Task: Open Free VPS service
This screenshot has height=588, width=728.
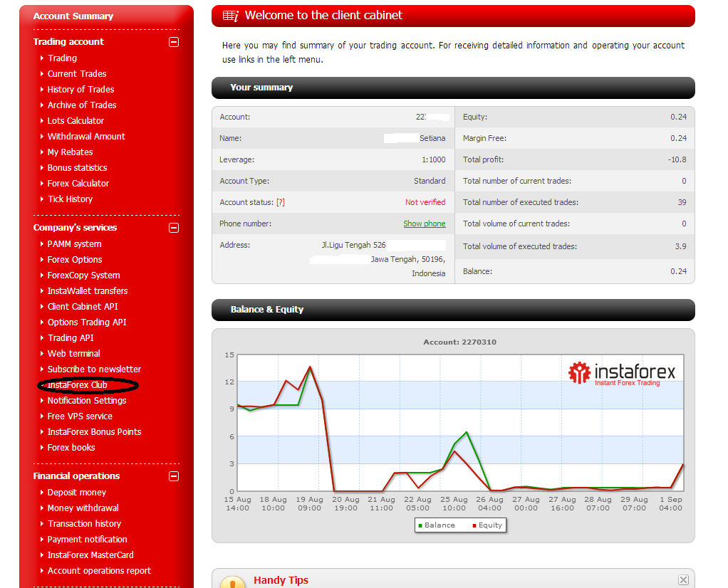Action: (x=80, y=416)
